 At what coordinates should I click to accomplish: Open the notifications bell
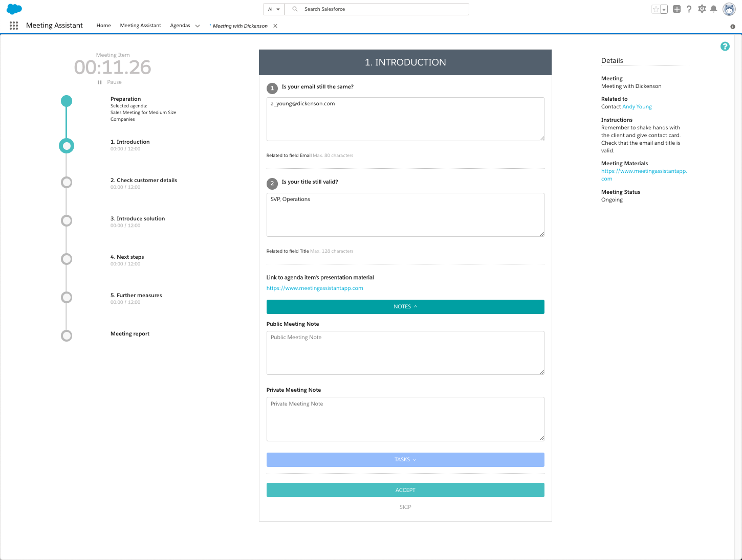coord(713,9)
